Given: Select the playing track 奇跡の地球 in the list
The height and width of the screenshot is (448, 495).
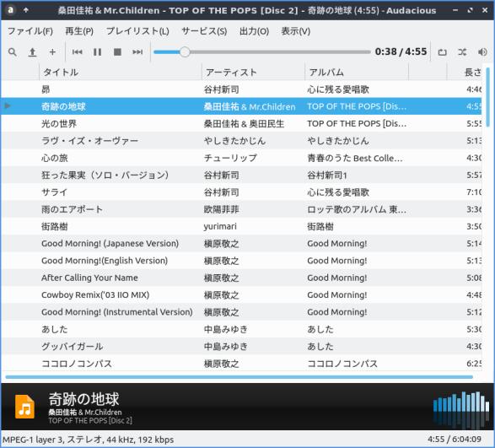Looking at the screenshot, I should (63, 106).
